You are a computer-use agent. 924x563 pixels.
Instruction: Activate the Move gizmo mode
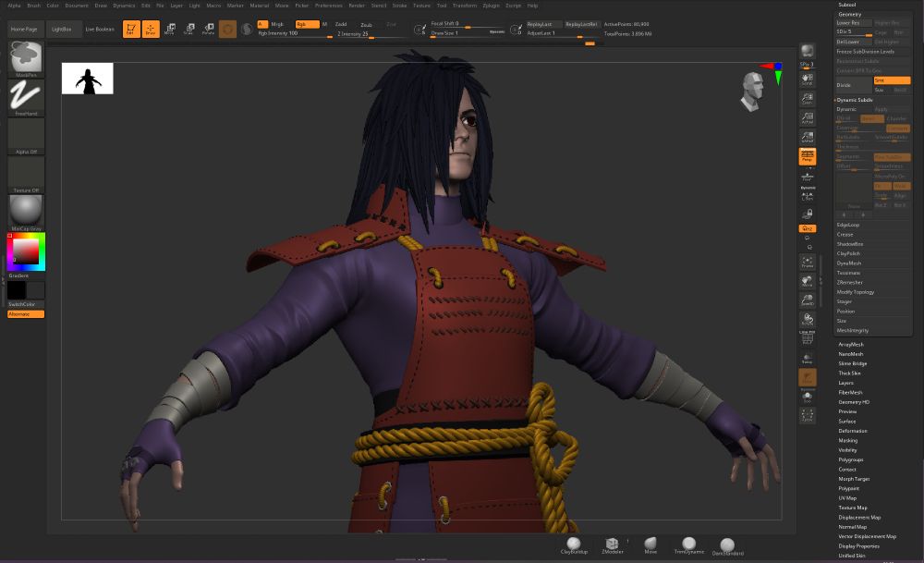pos(170,29)
